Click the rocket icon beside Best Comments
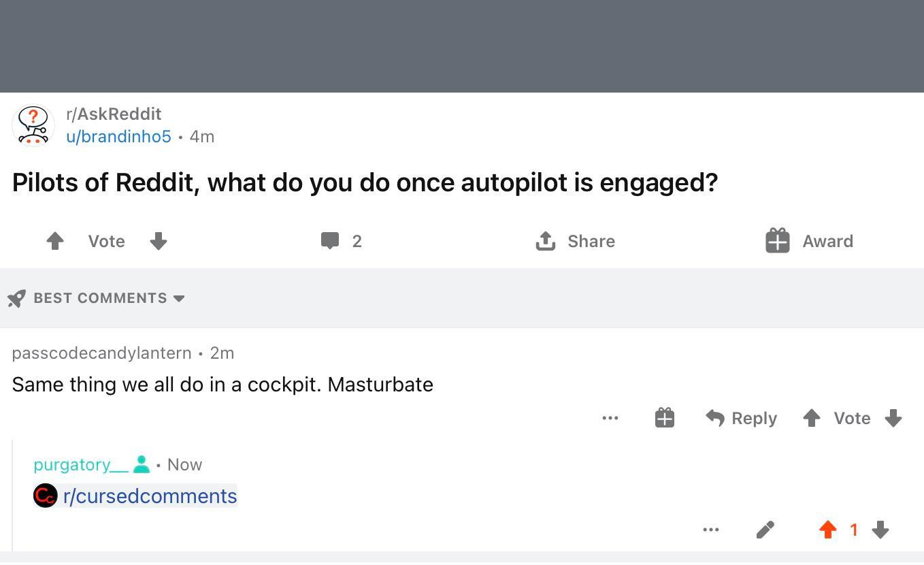Viewport: 924px width, 565px height. coord(16,298)
